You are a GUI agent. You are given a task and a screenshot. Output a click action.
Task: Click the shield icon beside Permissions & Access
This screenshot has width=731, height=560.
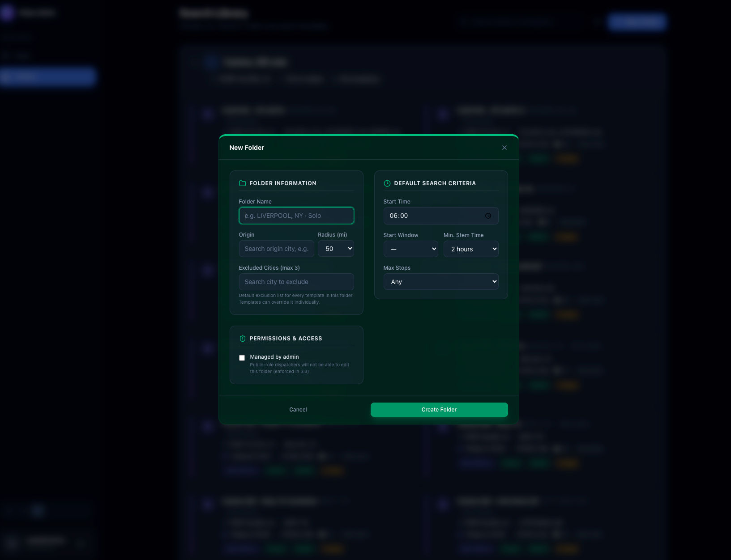[x=243, y=339]
